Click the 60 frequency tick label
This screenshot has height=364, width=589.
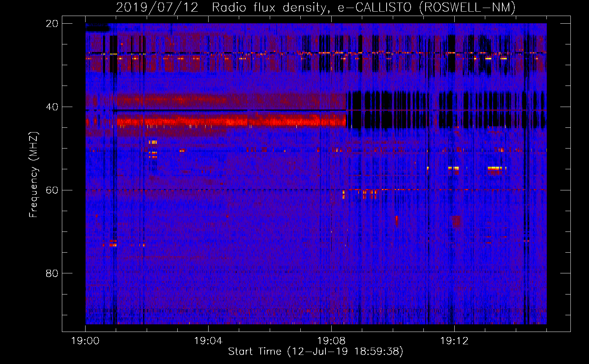pos(52,190)
